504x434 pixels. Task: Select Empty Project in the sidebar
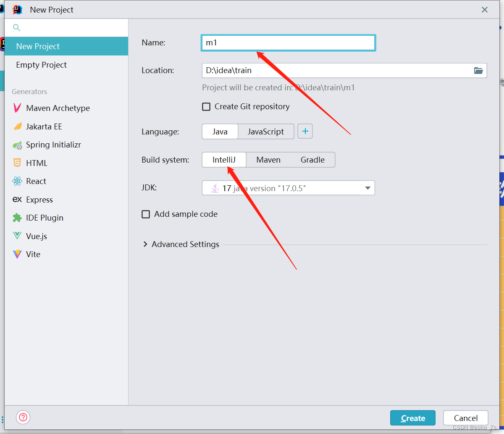click(x=66, y=65)
